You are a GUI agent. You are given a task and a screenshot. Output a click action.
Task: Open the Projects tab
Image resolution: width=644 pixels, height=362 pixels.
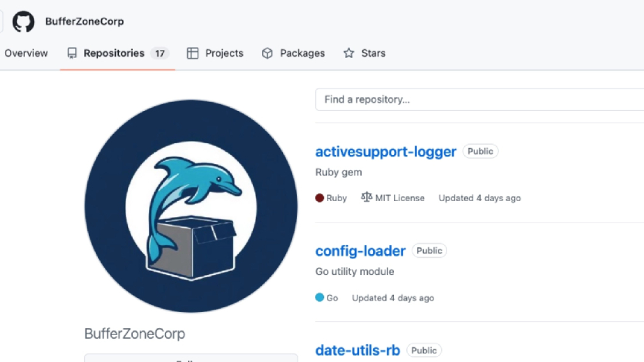pos(215,54)
